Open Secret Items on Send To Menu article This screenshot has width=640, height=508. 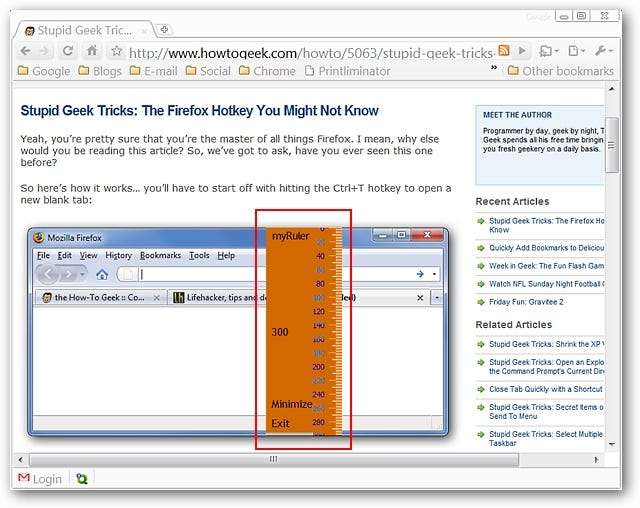[x=547, y=411]
